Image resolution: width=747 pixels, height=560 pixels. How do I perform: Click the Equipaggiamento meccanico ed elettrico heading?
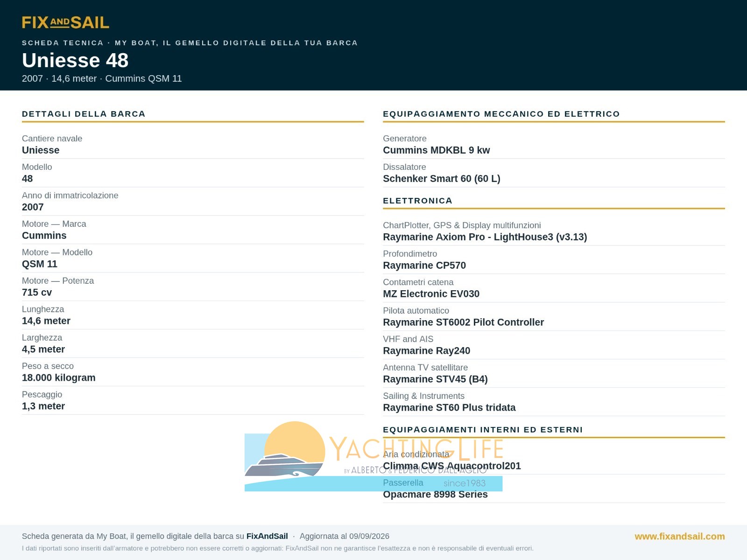coord(501,114)
